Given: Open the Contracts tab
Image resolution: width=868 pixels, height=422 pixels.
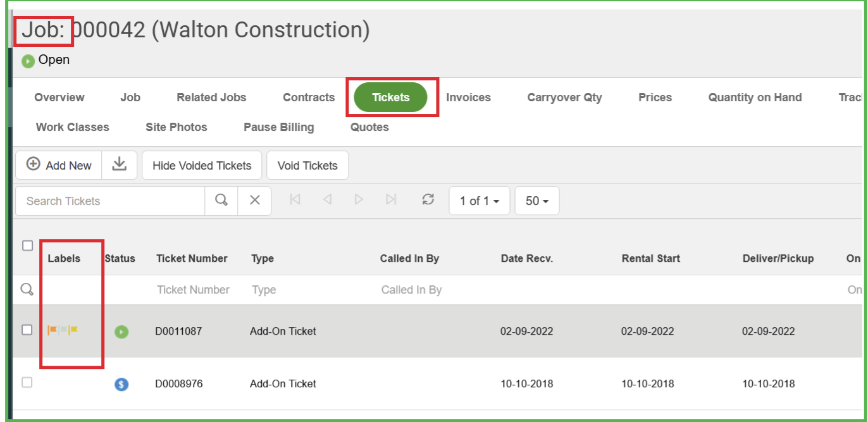Looking at the screenshot, I should pos(309,97).
